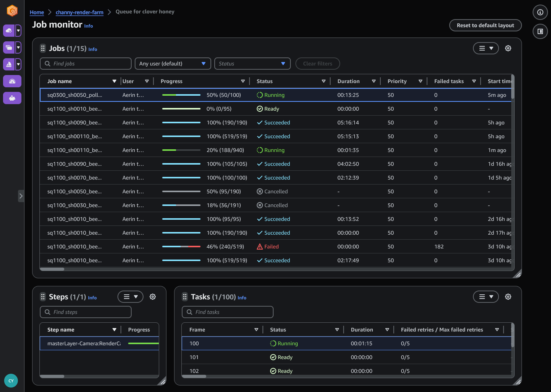Click the piggy bank budget sidebar icon
Image resolution: width=551 pixels, height=392 pixels.
point(12,98)
